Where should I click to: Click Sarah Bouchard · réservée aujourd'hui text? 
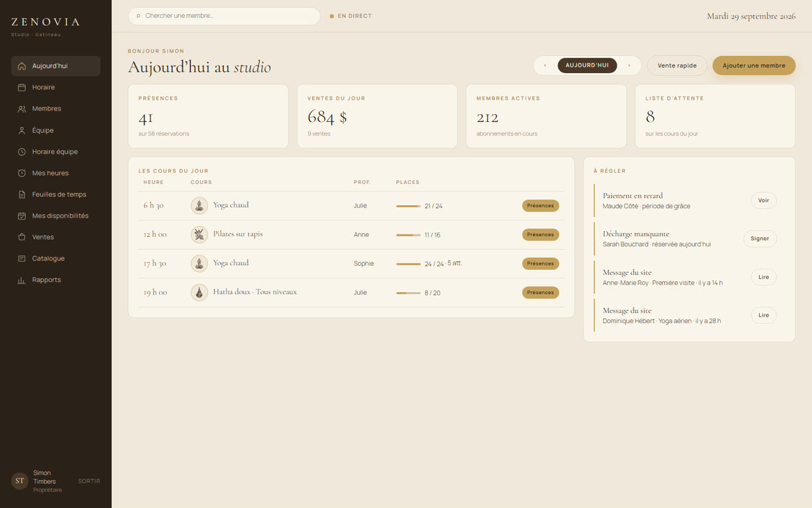pos(657,244)
